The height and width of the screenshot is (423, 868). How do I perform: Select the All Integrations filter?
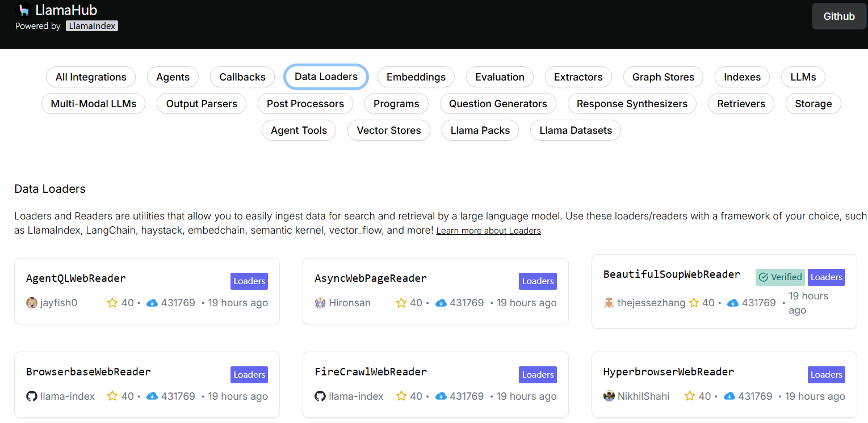click(x=91, y=77)
